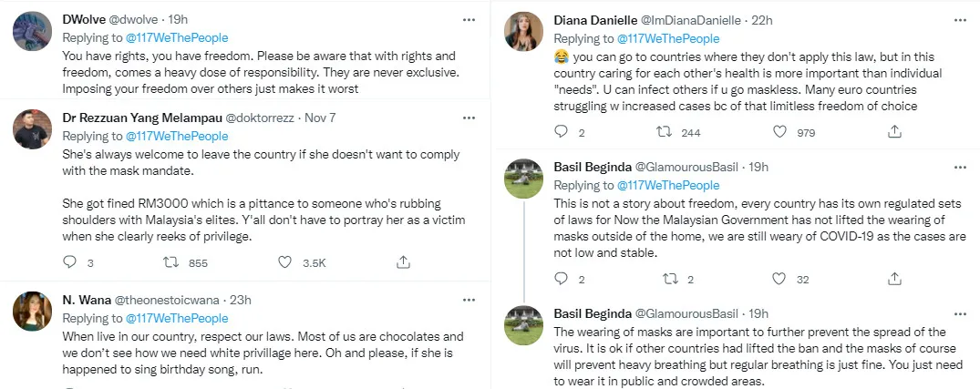Screen dimensions: 980x389
Task: Open more options on Dr Rezzuan's tweet
Action: [x=468, y=118]
